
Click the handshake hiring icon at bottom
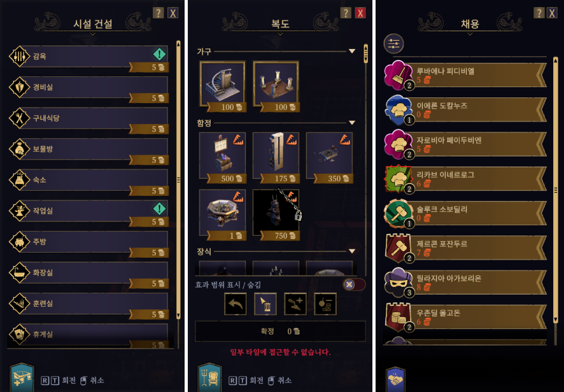point(395,380)
